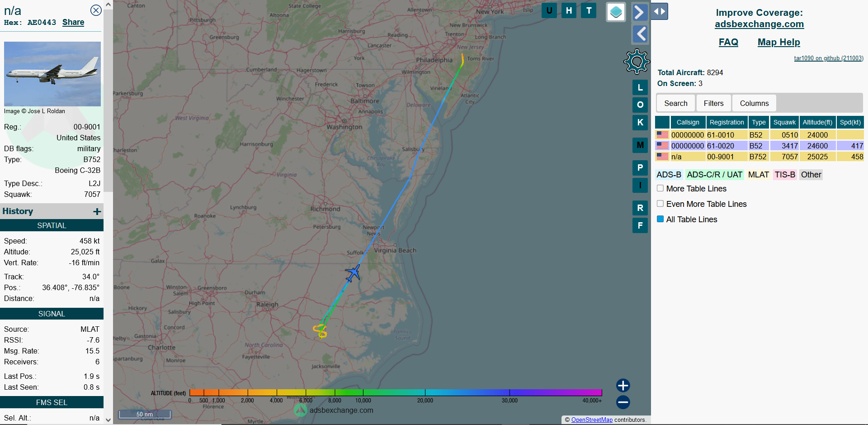This screenshot has height=425, width=868.
Task: Click the K map option button
Action: [x=640, y=122]
